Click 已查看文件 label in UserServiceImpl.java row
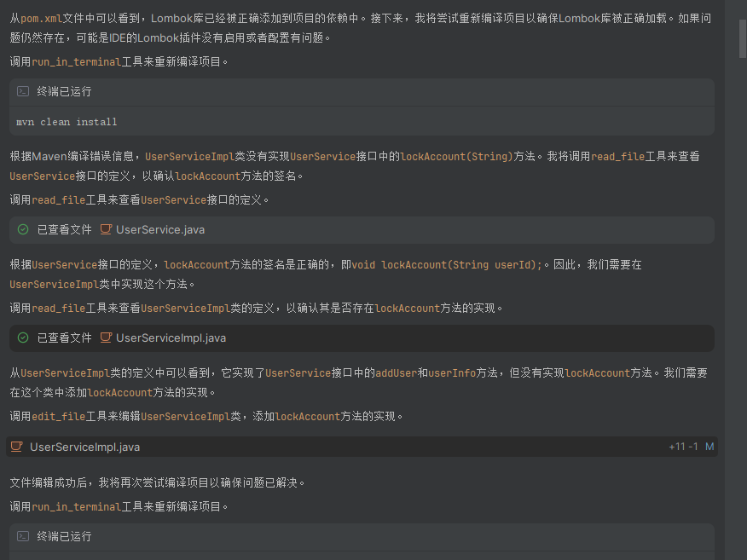Screen dimensions: 747x560 pos(64,338)
